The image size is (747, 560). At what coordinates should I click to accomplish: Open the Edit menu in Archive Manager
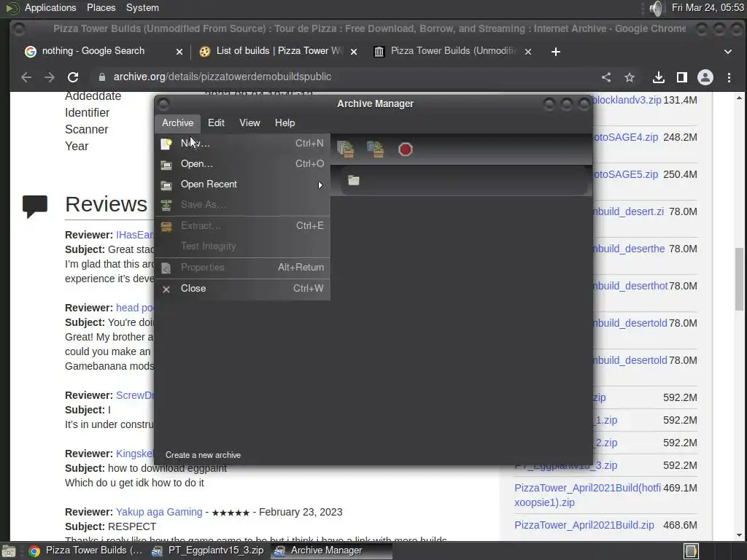tap(216, 122)
